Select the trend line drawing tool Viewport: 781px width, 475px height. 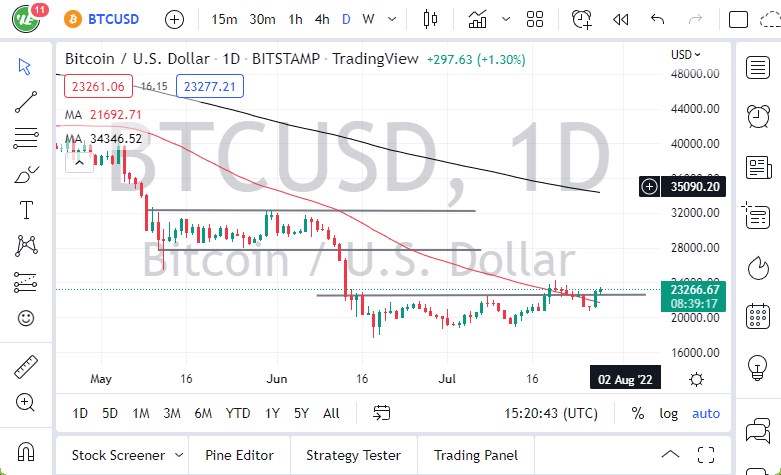point(26,102)
